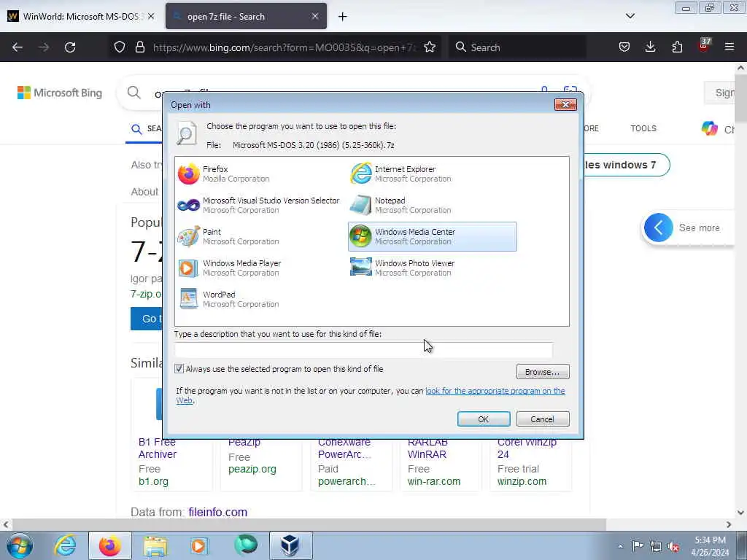
Task: Click the Copilot icon on Bing
Action: (x=709, y=128)
